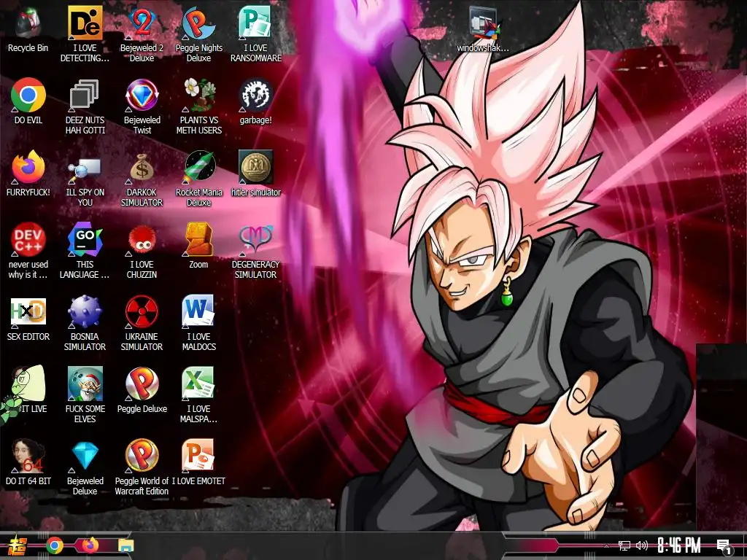The image size is (747, 560).
Task: Open the volume speaker tray icon
Action: tap(642, 545)
